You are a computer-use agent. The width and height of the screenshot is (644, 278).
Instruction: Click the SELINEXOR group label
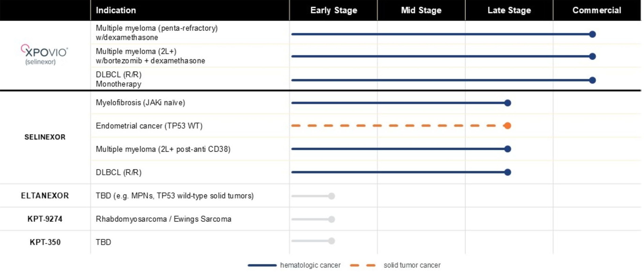click(45, 137)
